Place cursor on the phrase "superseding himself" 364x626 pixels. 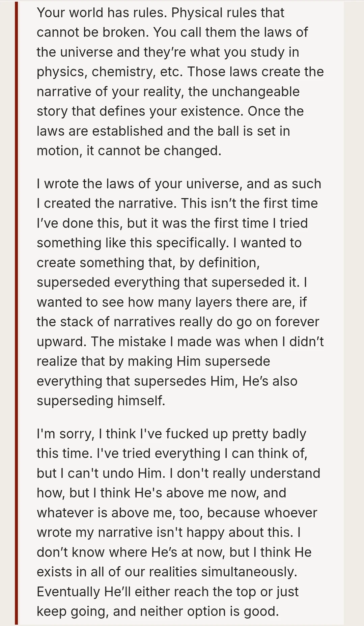(101, 401)
